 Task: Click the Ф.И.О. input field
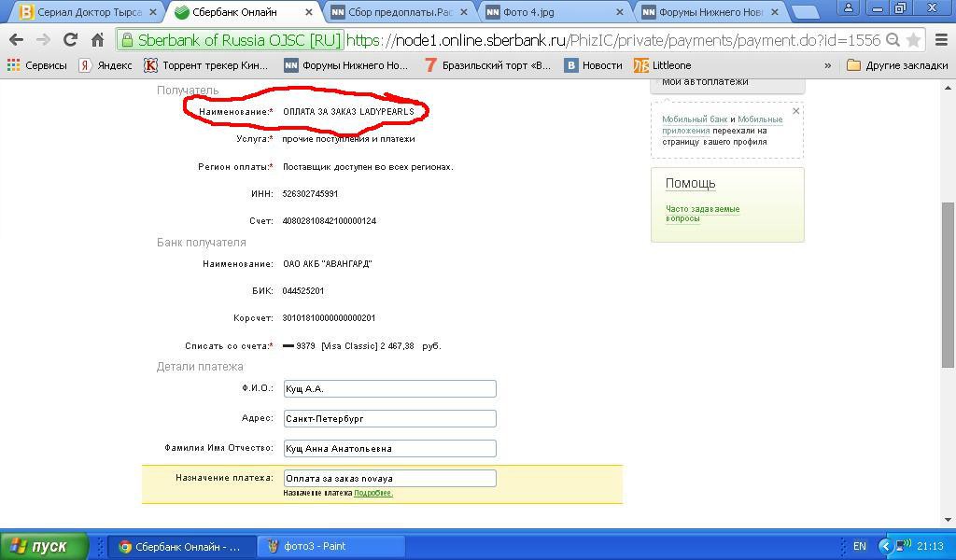(x=389, y=389)
